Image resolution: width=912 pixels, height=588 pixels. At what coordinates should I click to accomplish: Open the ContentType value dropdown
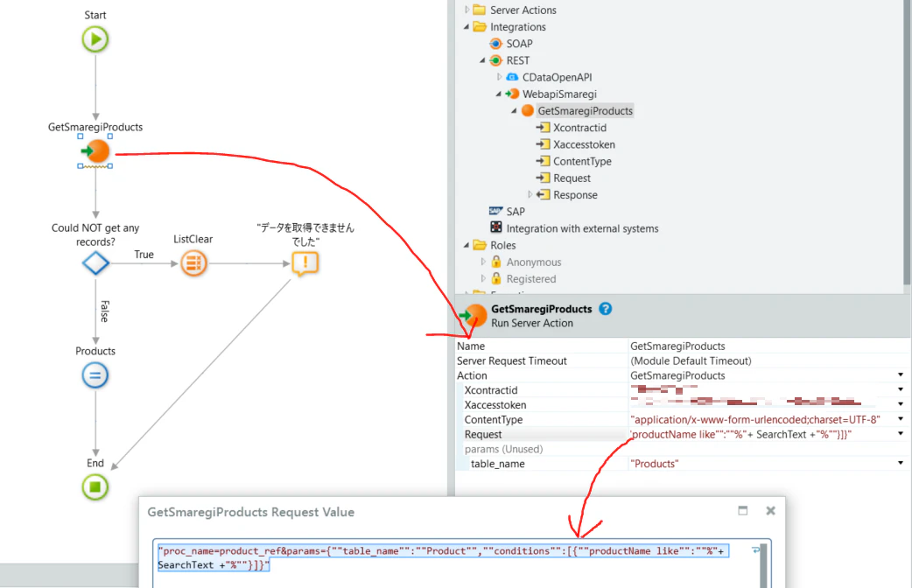901,419
